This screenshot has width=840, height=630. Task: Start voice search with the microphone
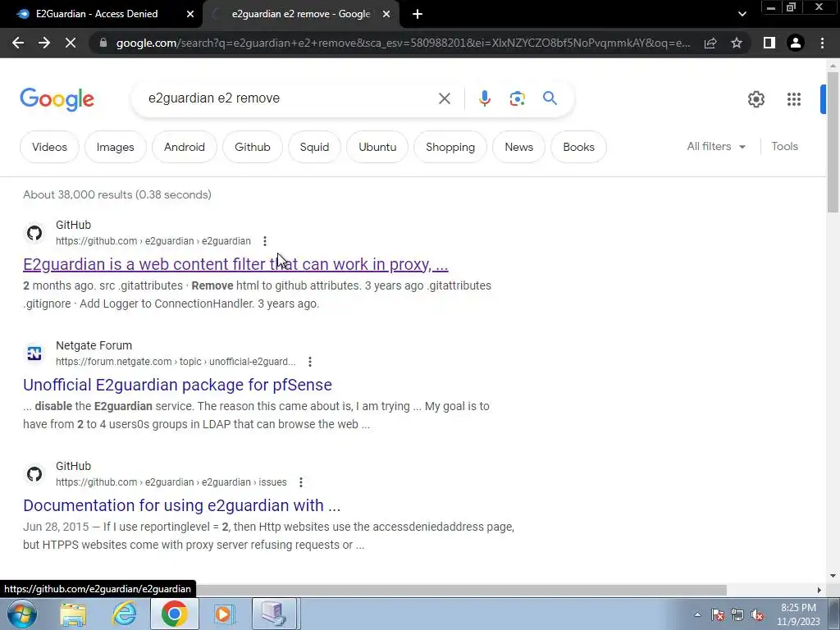pyautogui.click(x=484, y=98)
